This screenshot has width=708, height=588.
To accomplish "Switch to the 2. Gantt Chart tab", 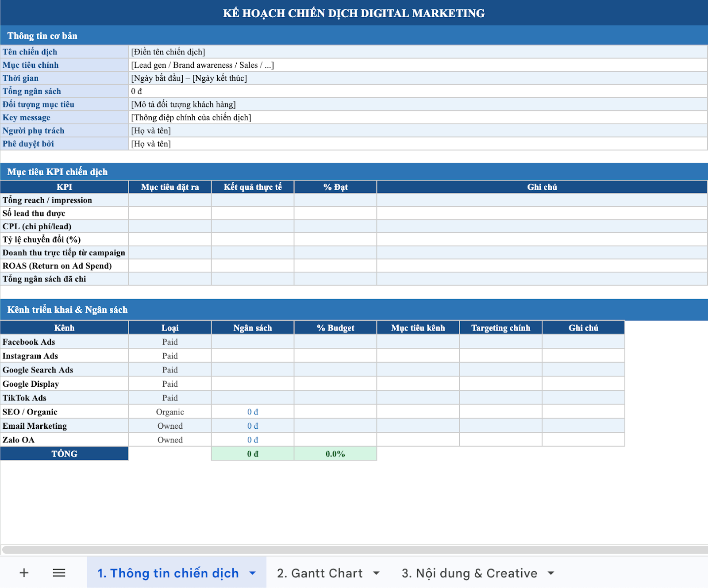I will pyautogui.click(x=319, y=573).
